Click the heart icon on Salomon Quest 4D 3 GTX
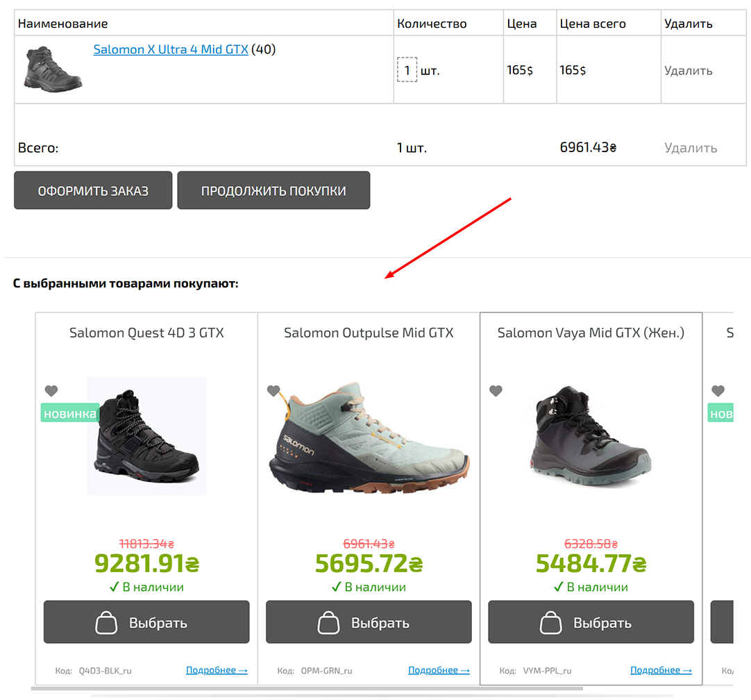751x700 pixels. click(x=51, y=391)
